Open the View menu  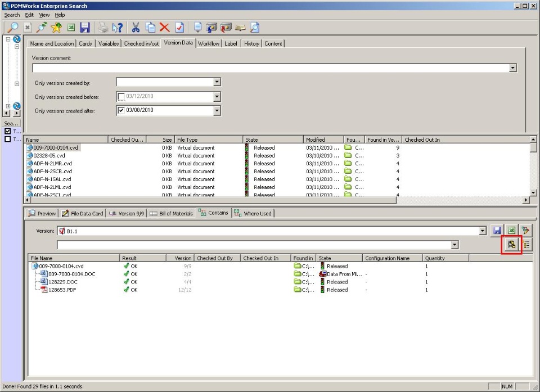tap(44, 15)
